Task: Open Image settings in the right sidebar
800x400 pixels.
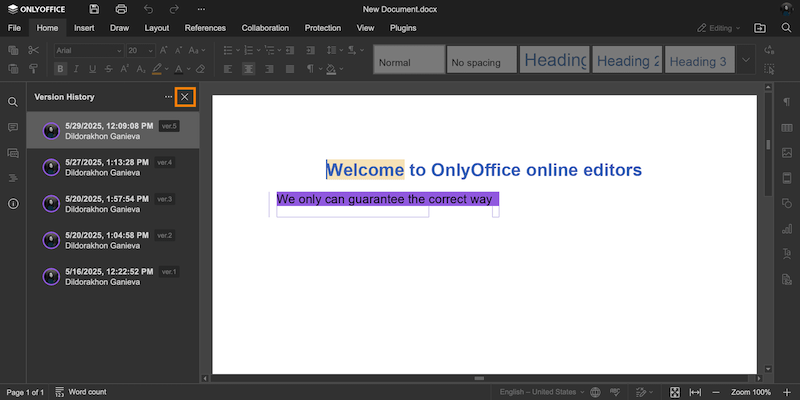Action: pos(786,153)
